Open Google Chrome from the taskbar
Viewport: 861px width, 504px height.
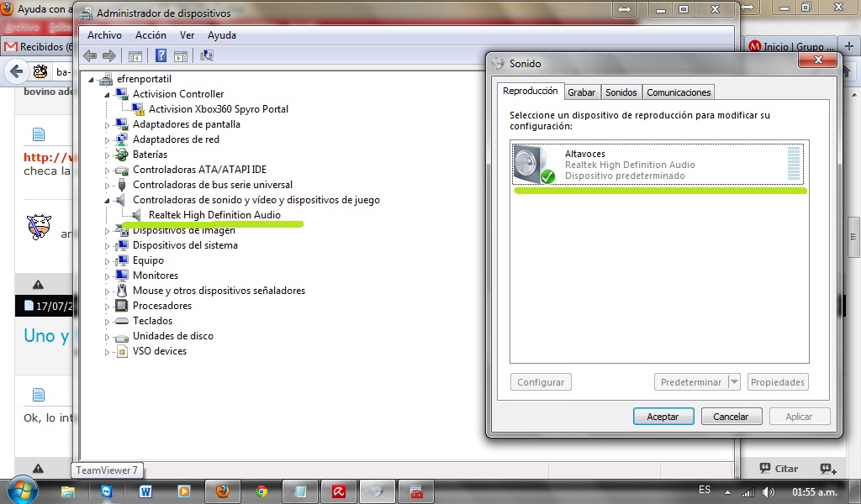[261, 492]
